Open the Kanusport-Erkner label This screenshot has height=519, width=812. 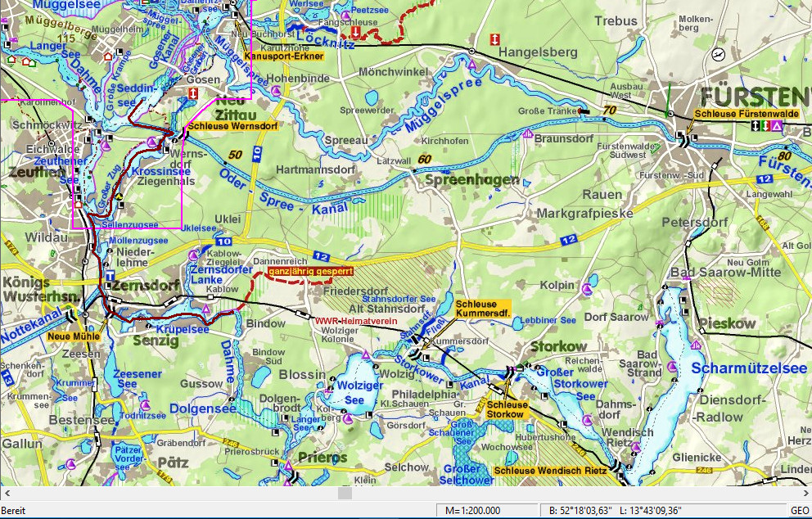click(x=284, y=56)
